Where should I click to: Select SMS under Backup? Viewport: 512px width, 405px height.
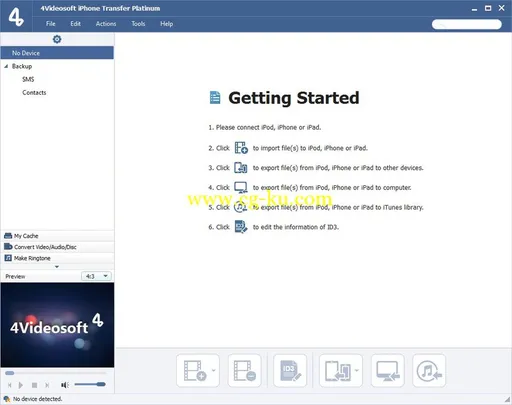point(28,79)
